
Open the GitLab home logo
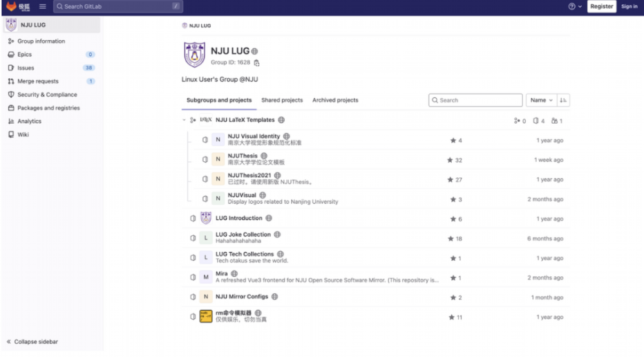pos(17,6)
